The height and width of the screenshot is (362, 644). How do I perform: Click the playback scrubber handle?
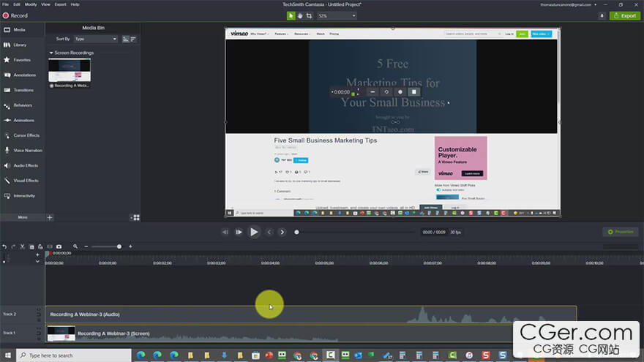296,233
